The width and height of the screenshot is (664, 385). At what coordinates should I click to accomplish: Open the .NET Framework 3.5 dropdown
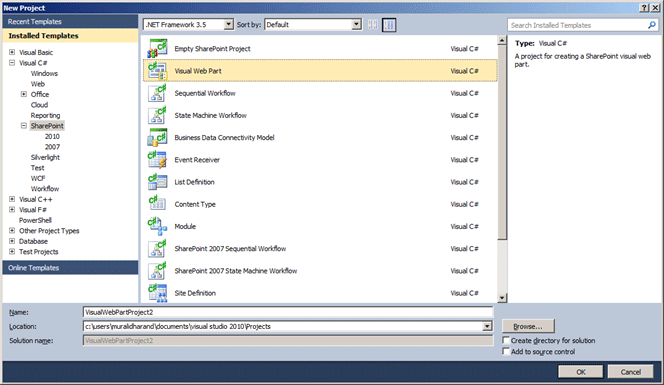229,25
